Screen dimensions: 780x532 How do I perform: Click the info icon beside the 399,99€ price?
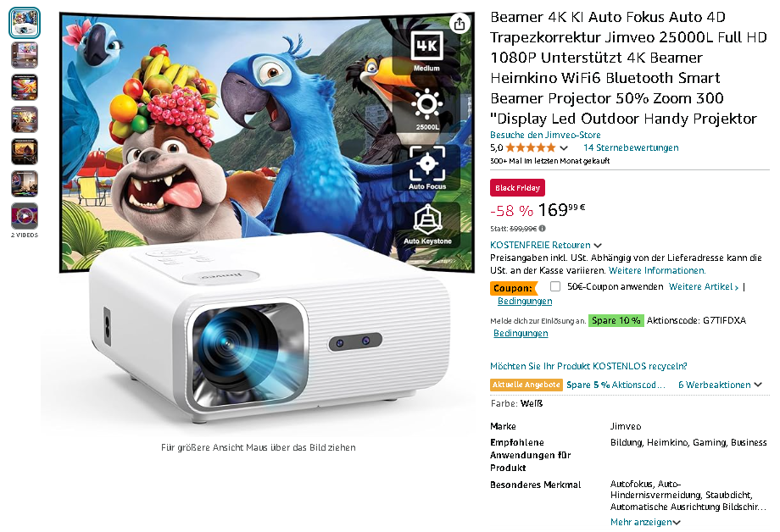pos(543,228)
